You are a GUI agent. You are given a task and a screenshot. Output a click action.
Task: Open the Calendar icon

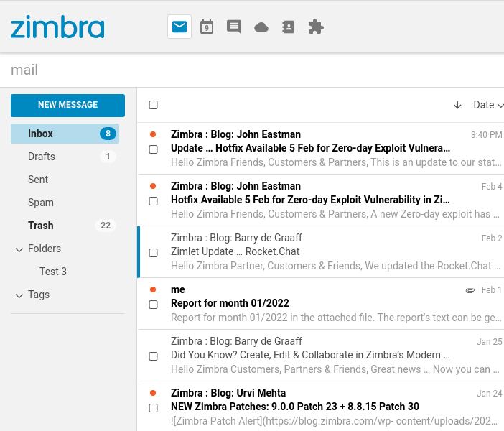(x=207, y=27)
